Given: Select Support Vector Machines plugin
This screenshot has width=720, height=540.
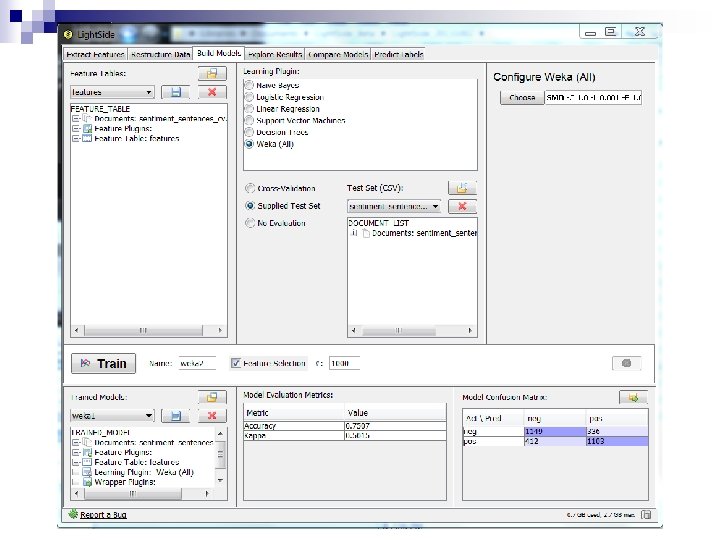Looking at the screenshot, I should [249, 120].
